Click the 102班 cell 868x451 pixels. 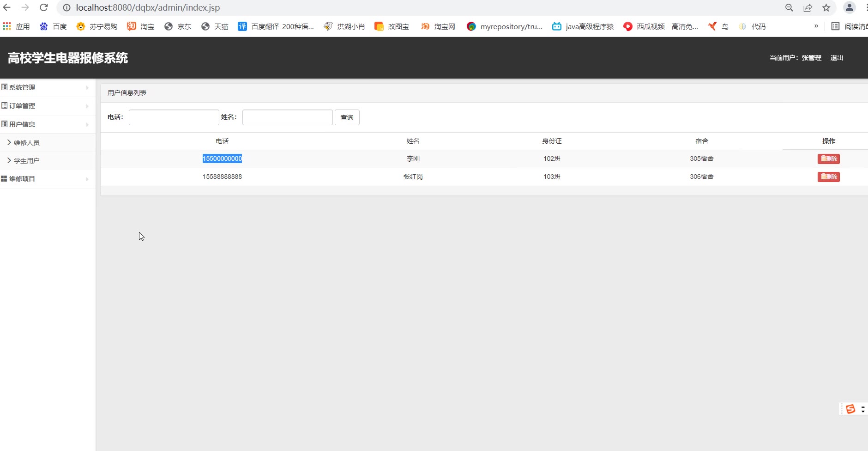coord(552,158)
